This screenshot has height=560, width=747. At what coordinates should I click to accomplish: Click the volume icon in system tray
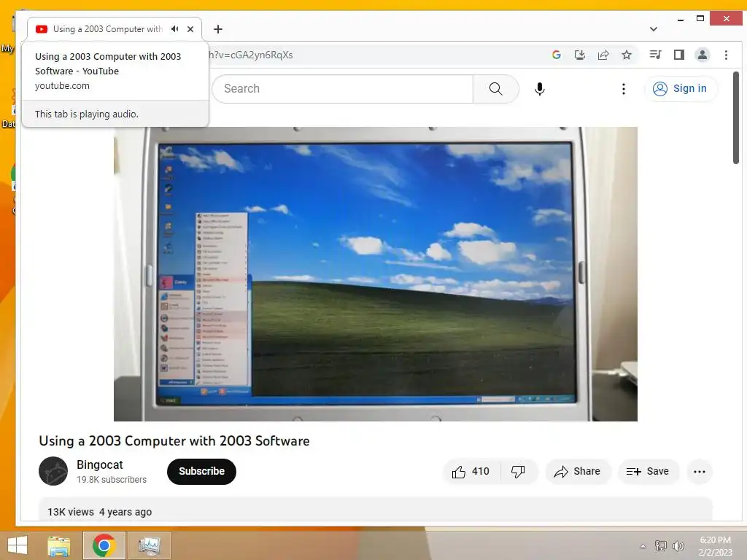[x=678, y=545]
